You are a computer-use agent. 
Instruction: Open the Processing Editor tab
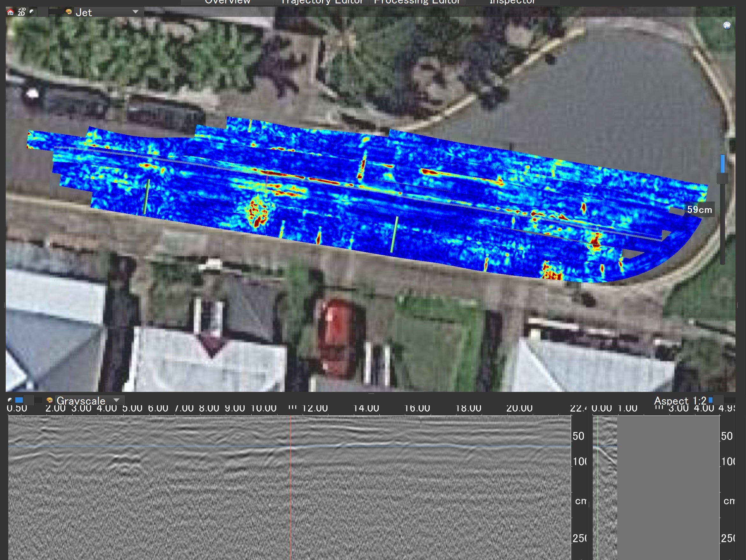click(417, 2)
